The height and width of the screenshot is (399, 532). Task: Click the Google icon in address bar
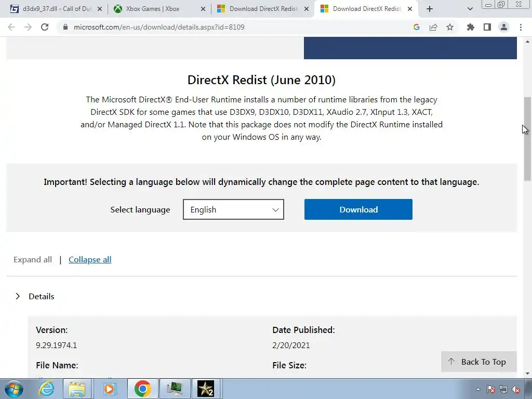[x=416, y=27]
